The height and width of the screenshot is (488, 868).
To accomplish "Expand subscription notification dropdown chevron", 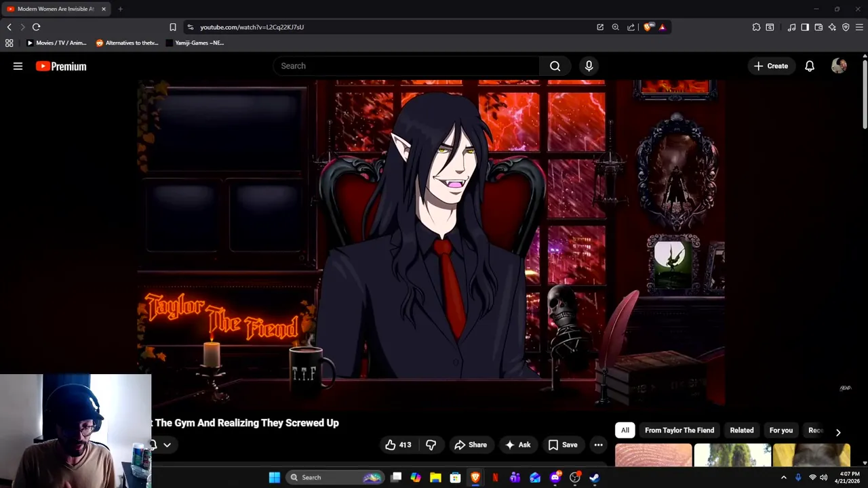I will (x=167, y=445).
